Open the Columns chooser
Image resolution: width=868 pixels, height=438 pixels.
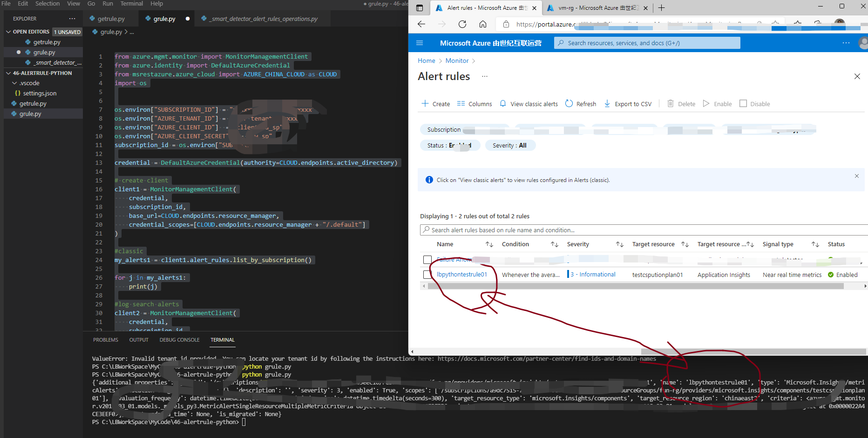pos(475,104)
